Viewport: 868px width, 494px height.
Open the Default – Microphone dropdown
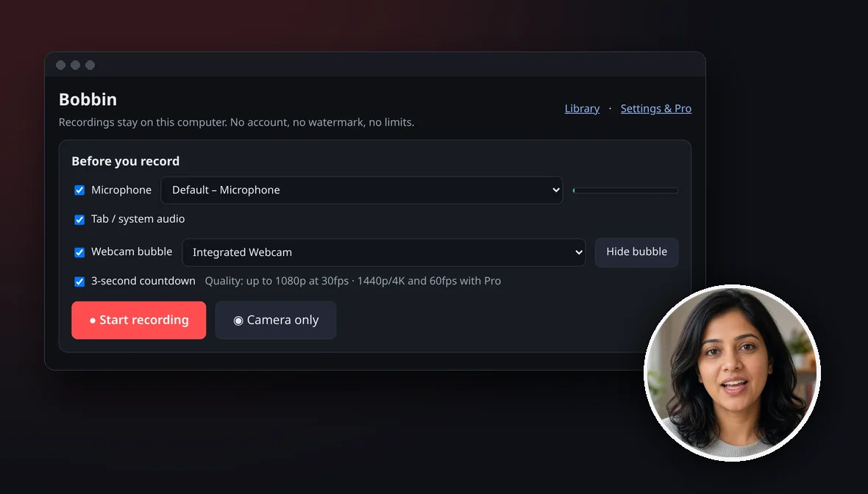point(361,190)
